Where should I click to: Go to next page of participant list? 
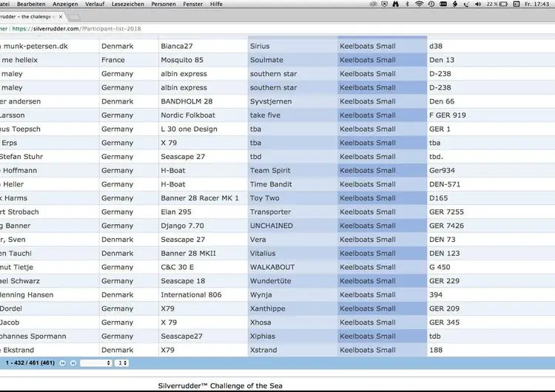tap(63, 363)
